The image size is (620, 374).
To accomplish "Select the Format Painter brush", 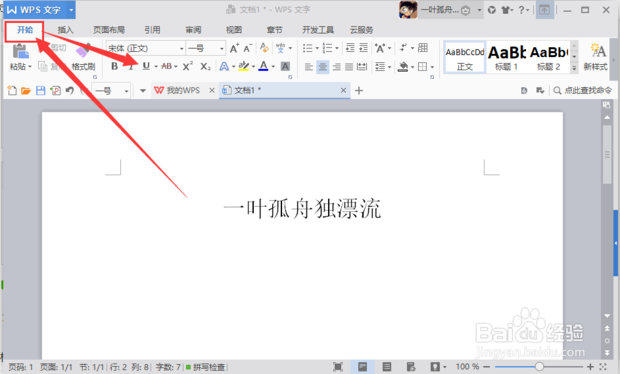I will [83, 52].
